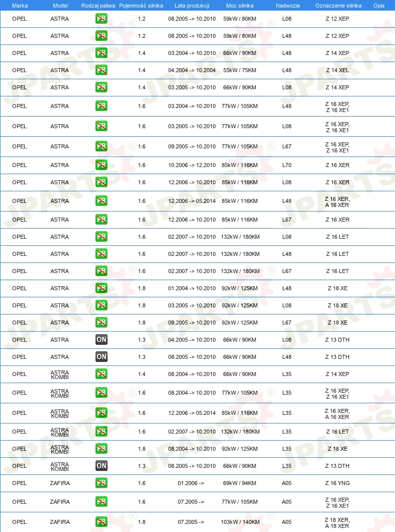Select the '69kW / 94KM' power cell
Image resolution: width=395 pixels, height=532 pixels.
click(x=239, y=483)
